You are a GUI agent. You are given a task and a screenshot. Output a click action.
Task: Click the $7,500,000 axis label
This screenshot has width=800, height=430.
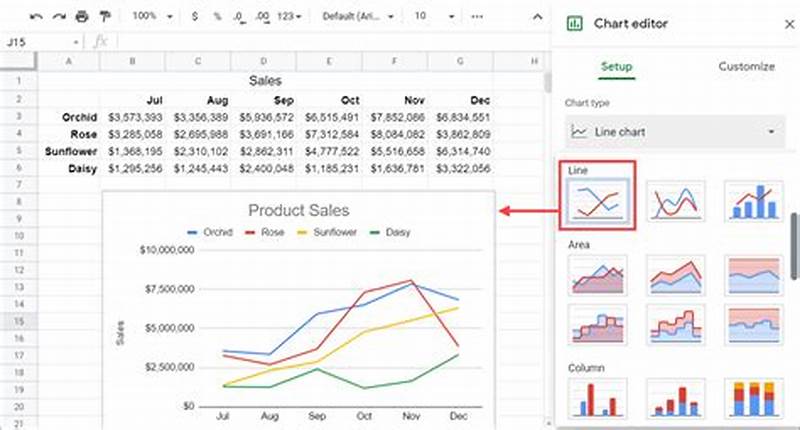(169, 289)
